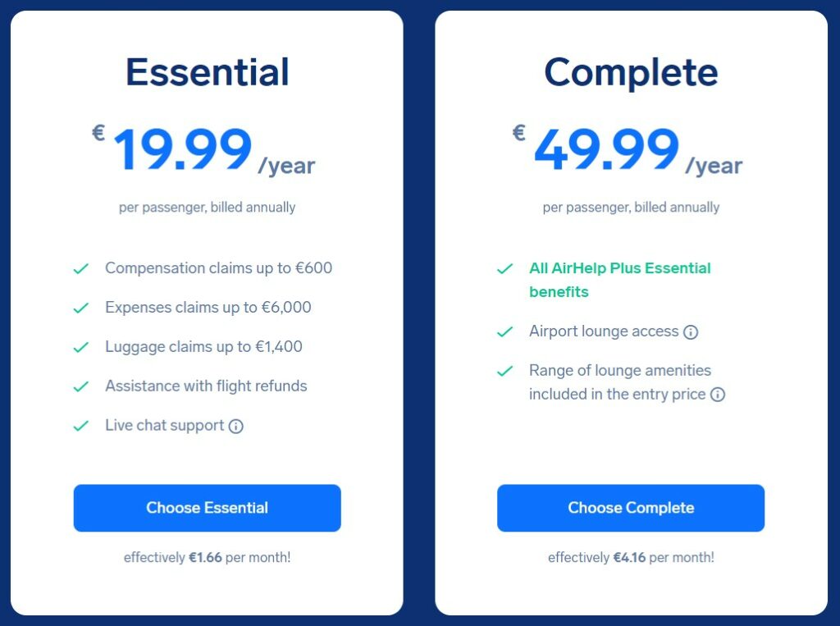The image size is (840, 626).
Task: Open info icon beside Live chat support
Action: tap(235, 426)
